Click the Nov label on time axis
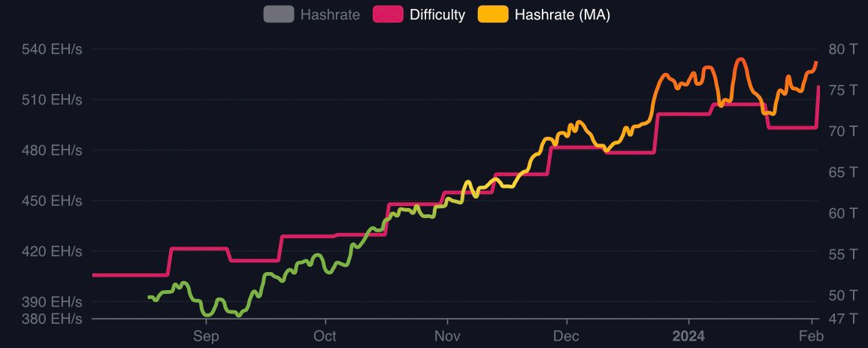The height and width of the screenshot is (348, 868). [x=446, y=337]
